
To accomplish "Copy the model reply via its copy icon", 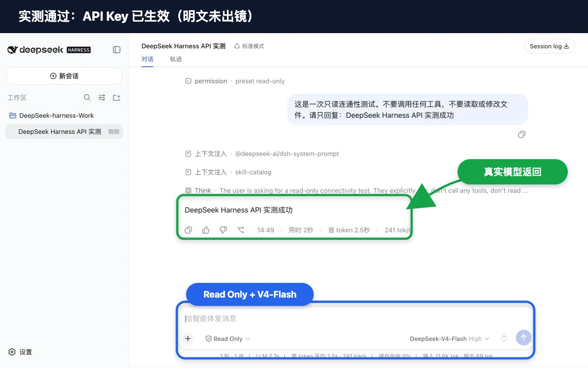I will point(188,230).
